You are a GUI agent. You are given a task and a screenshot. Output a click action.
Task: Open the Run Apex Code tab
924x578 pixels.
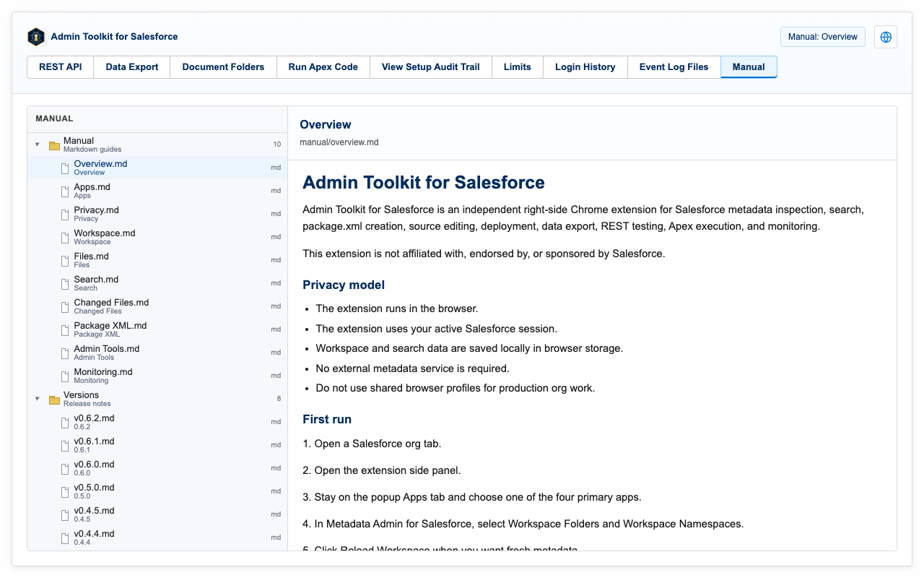[323, 67]
